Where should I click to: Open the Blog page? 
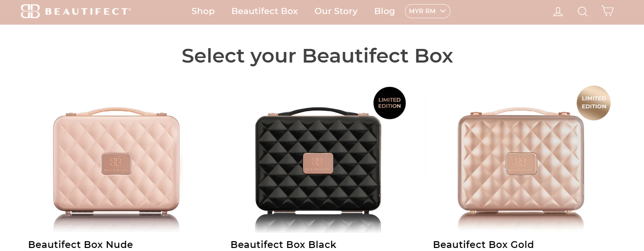coord(384,11)
